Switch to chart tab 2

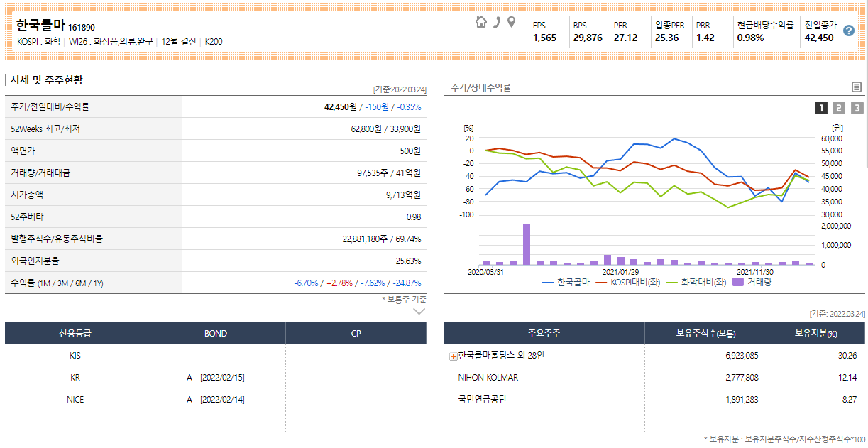839,108
